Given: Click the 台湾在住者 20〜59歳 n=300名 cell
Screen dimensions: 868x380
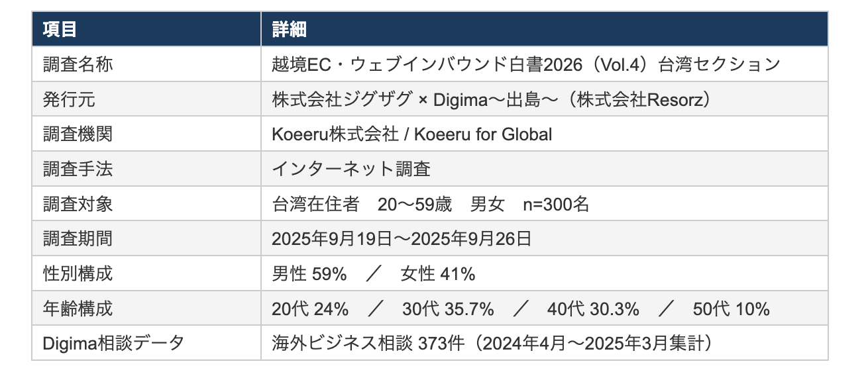Looking at the screenshot, I should [430, 204].
